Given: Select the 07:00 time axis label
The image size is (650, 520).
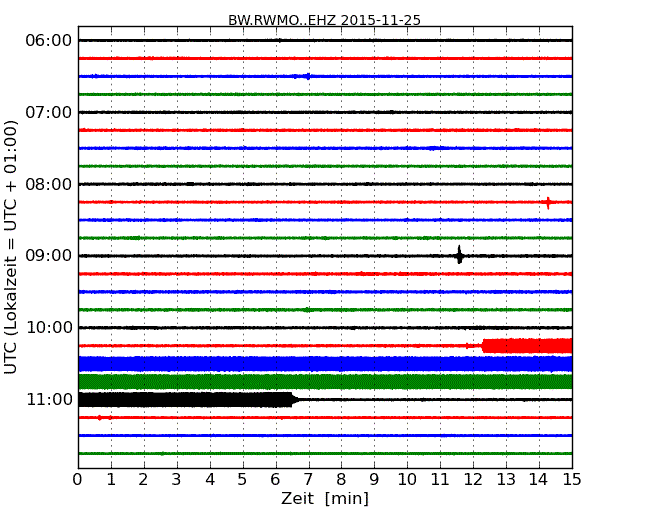Looking at the screenshot, I should coord(49,112).
